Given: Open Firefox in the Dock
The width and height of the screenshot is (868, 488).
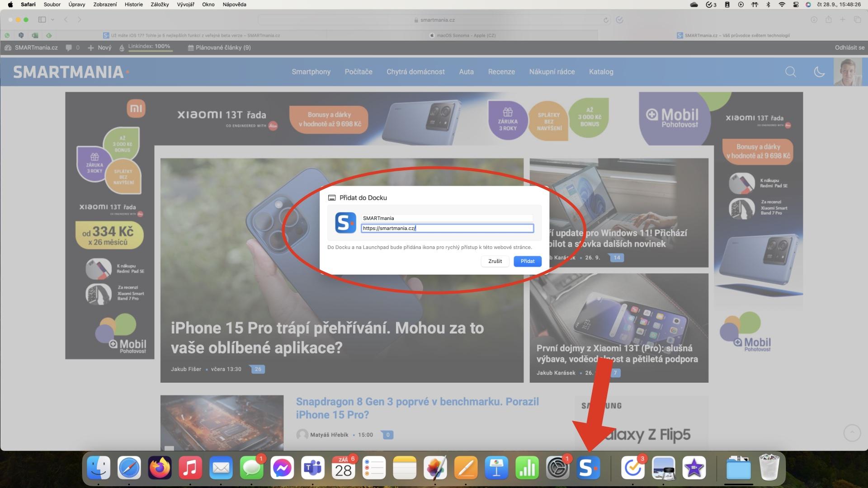Looking at the screenshot, I should (x=160, y=468).
